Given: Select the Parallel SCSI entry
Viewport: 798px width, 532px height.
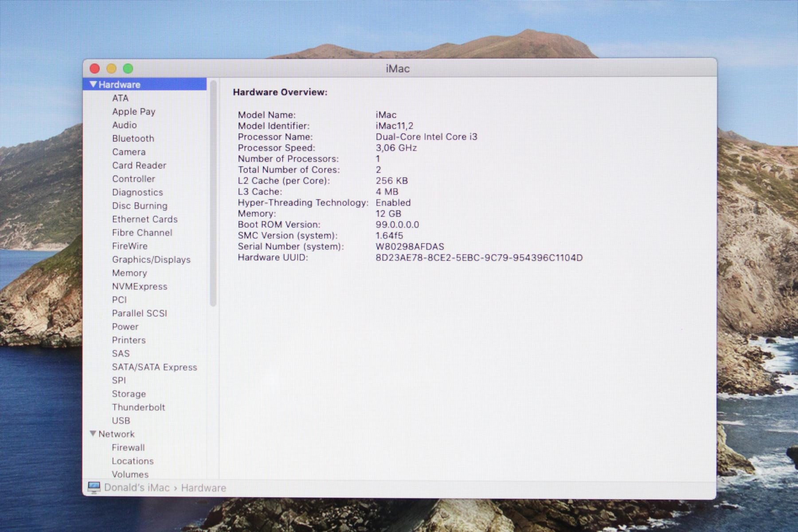Looking at the screenshot, I should coord(139,313).
